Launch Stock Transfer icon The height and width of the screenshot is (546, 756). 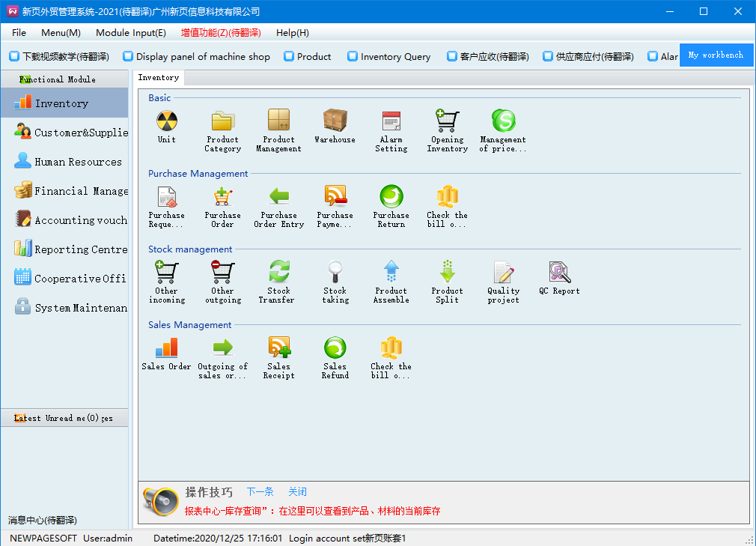[x=278, y=273]
